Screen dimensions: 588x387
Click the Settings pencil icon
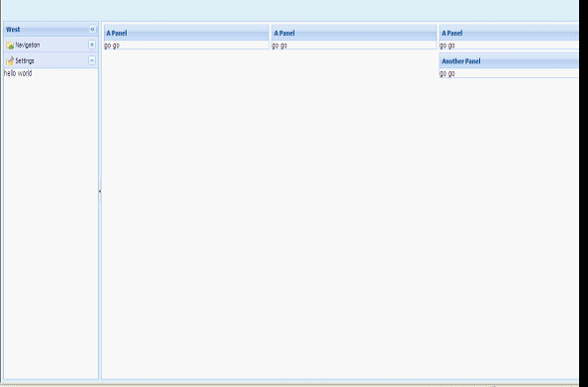[x=10, y=60]
